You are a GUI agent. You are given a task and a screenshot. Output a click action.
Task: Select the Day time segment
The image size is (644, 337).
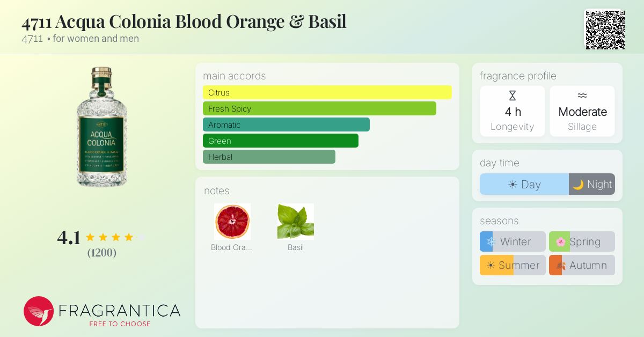click(524, 184)
